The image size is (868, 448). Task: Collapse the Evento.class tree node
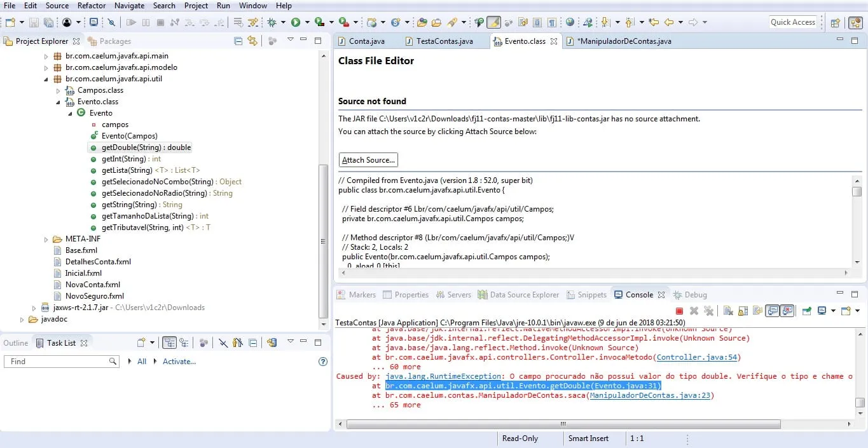point(58,102)
